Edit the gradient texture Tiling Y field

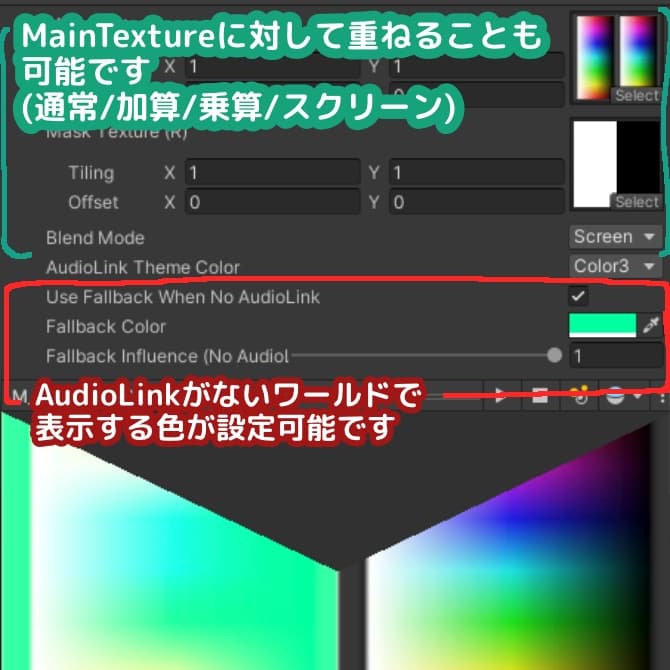pyautogui.click(x=476, y=66)
